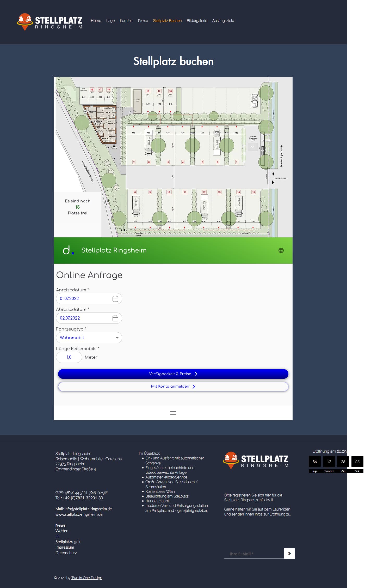365x588 pixels.
Task: Submit email with the arrow button
Action: (289, 554)
